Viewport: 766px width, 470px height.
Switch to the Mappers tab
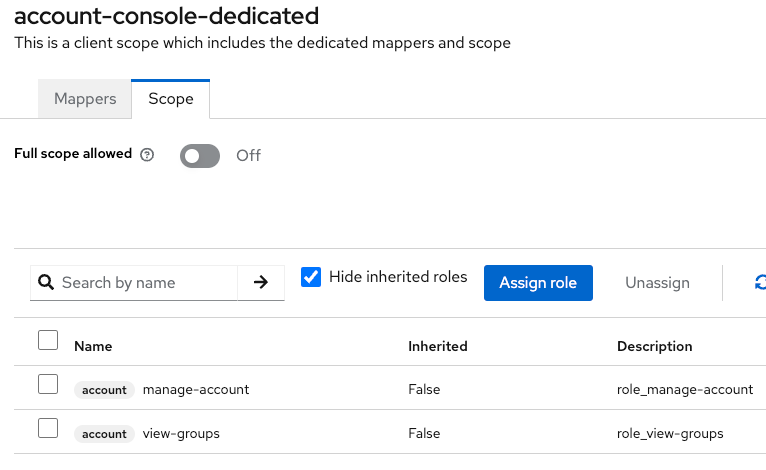(85, 99)
